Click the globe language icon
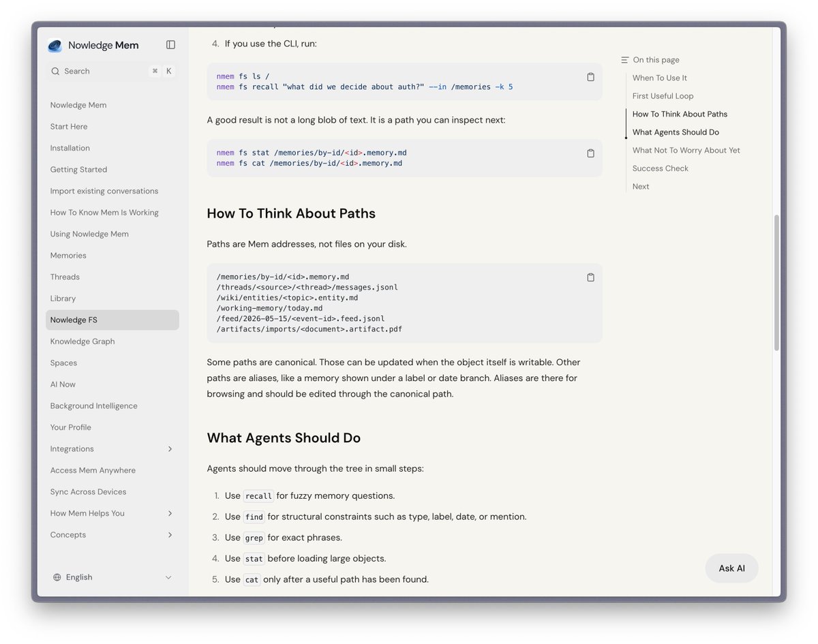Image resolution: width=818 pixels, height=644 pixels. tap(57, 577)
